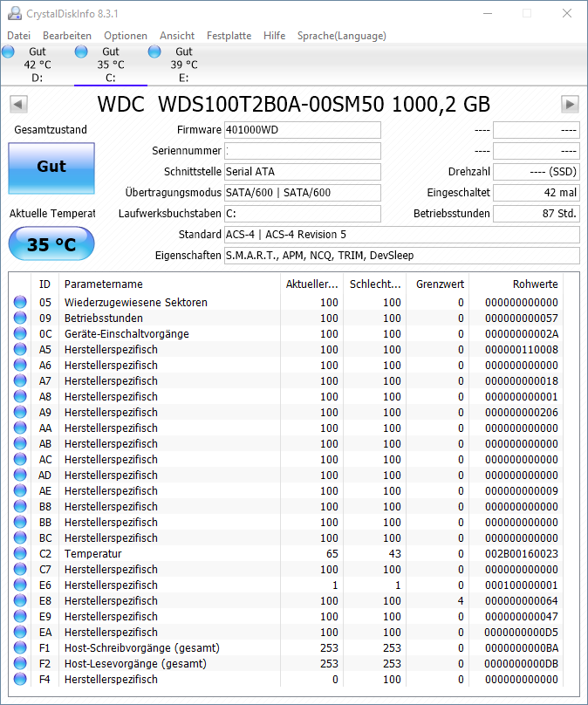Click status orb of row E6
Viewport: 588px width, 705px height.
pyautogui.click(x=20, y=585)
